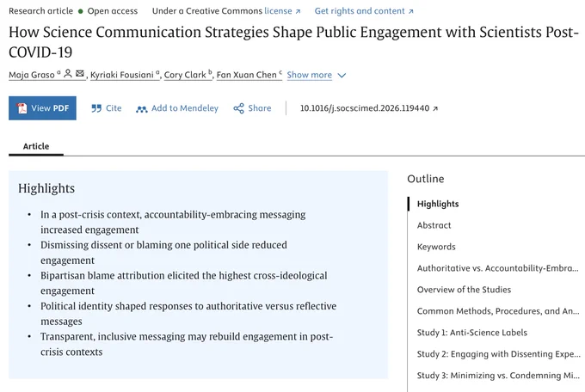
Task: Expand the author list chevron next to Show more
Action: (x=342, y=76)
